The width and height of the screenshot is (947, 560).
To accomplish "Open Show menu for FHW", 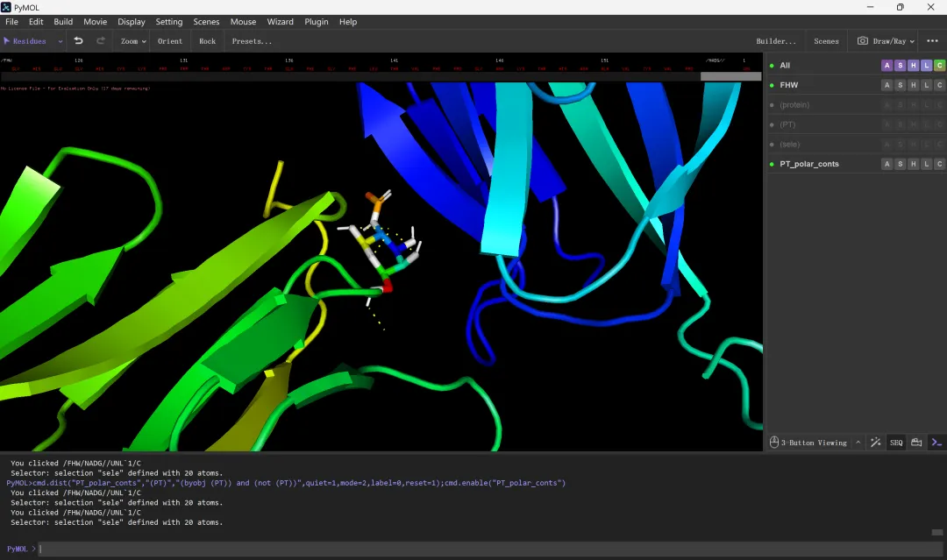I will click(900, 85).
